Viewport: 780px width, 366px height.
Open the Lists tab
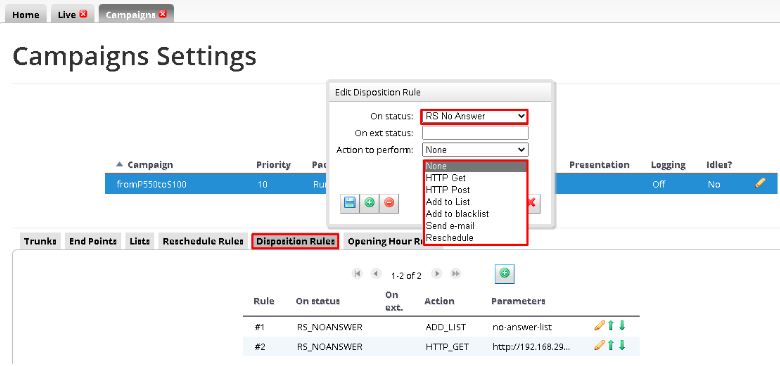tap(140, 241)
